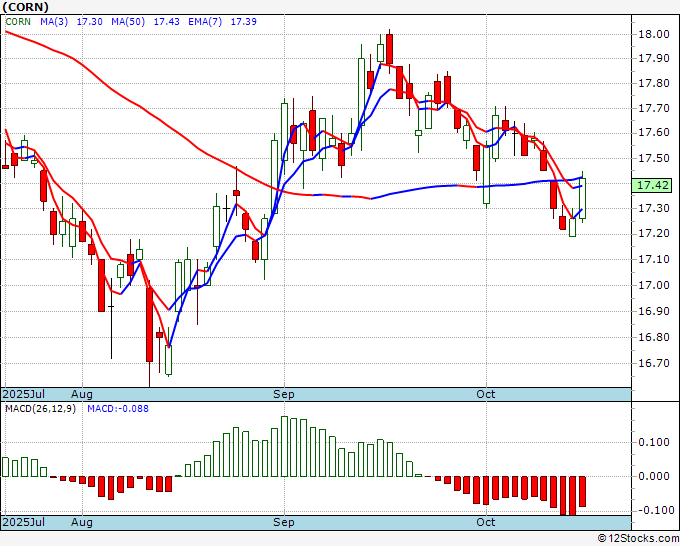Click the 17.80 price axis label
Viewport: 680px width, 546px height.
point(654,83)
